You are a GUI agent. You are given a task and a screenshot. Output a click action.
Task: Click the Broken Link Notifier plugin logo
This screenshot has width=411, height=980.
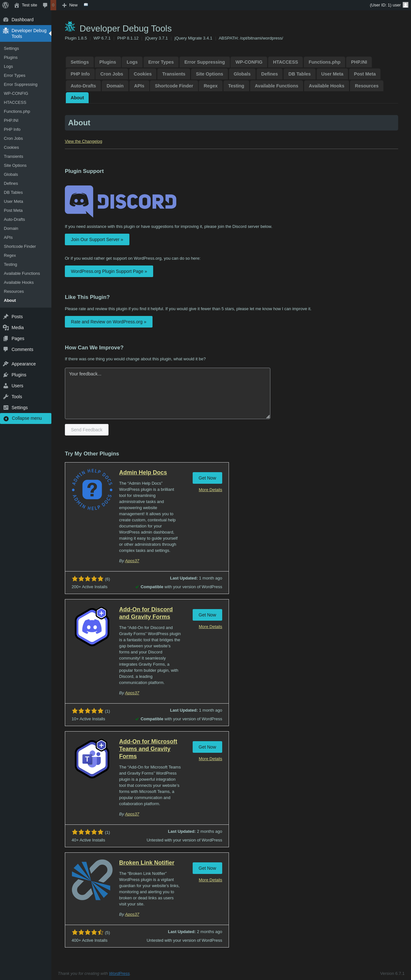[x=92, y=880]
